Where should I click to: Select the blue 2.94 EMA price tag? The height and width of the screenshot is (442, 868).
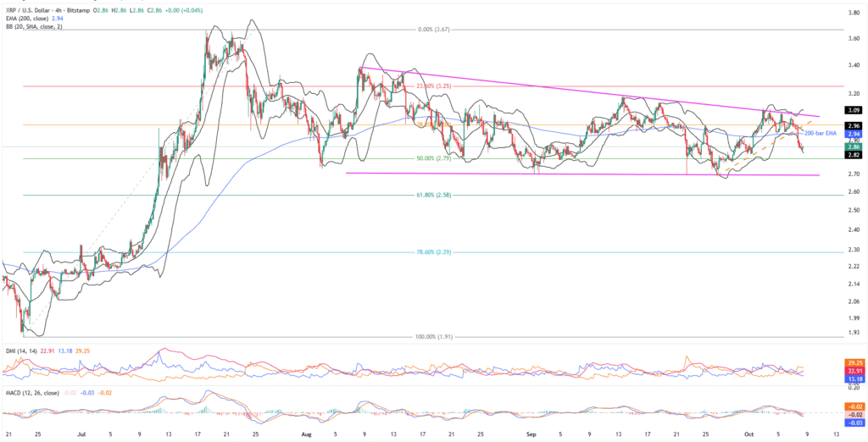[853, 135]
